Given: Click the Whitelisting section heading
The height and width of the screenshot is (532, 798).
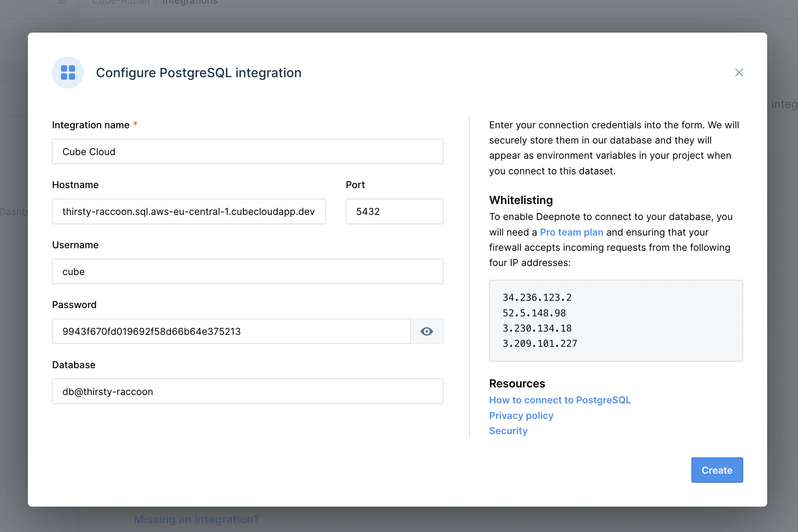Looking at the screenshot, I should pyautogui.click(x=521, y=200).
